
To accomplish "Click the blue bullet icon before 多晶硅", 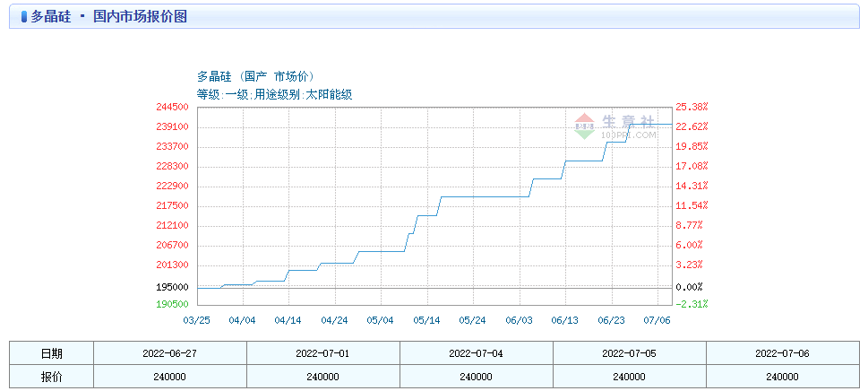I will tap(22, 17).
